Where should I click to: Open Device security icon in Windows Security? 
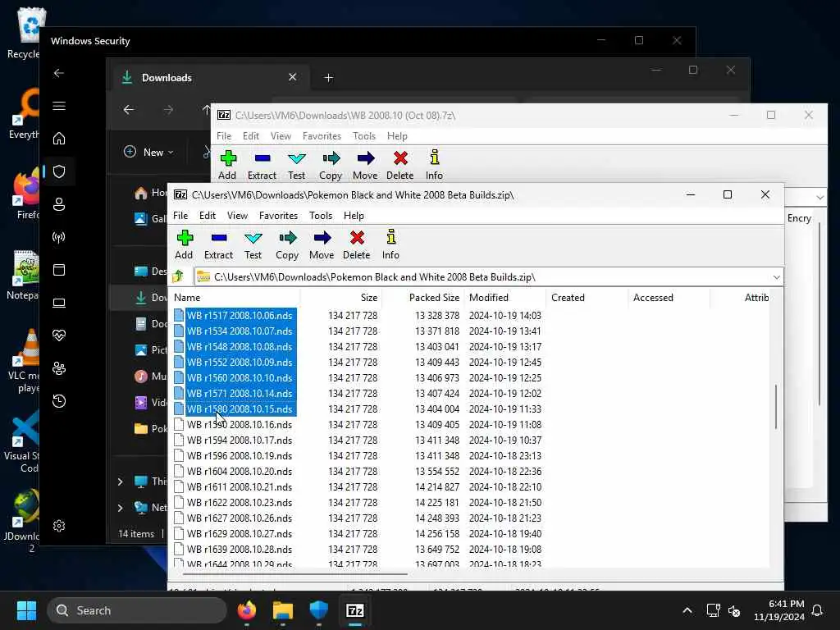tap(59, 303)
